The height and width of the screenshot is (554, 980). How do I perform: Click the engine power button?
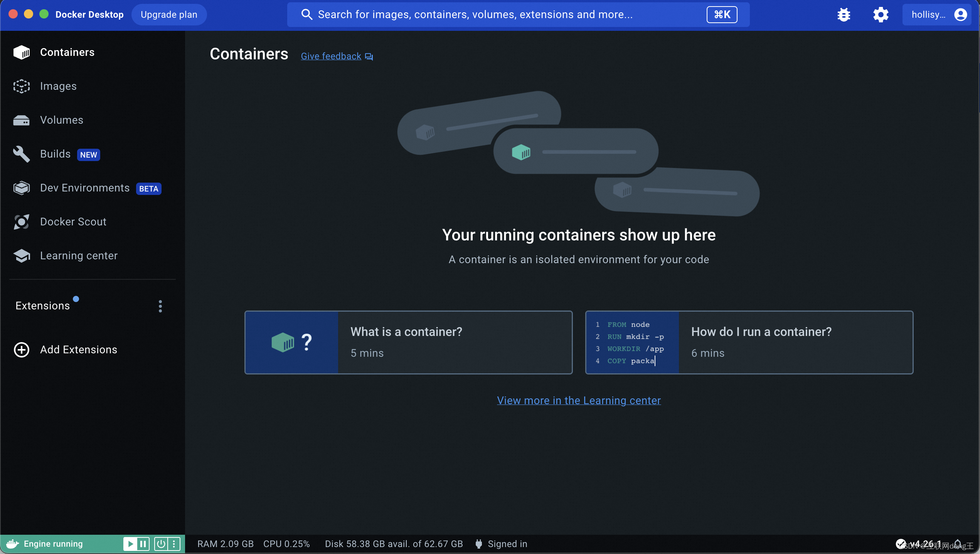tap(161, 544)
